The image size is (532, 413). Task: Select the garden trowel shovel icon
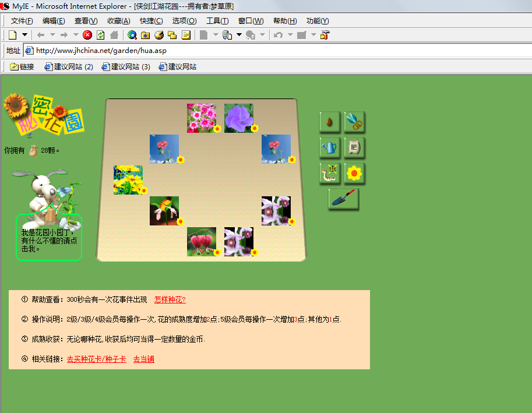click(x=343, y=199)
